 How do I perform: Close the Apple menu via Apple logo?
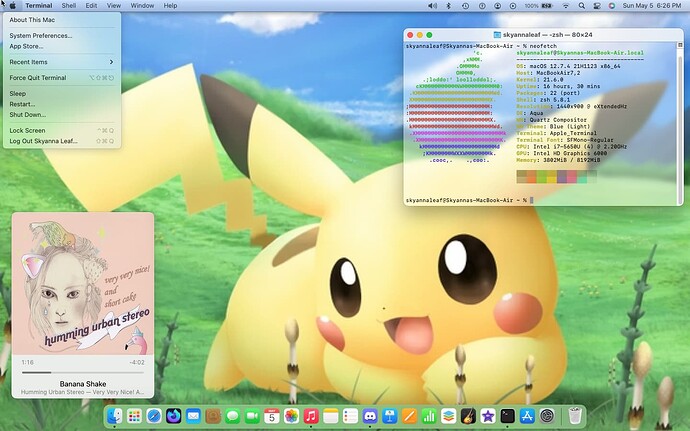(x=13, y=6)
